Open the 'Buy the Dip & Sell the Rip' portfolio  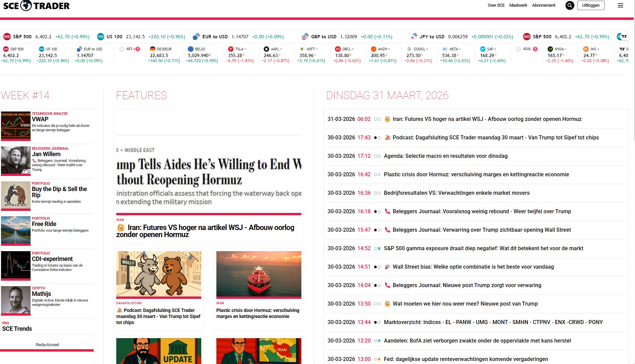pos(59,192)
